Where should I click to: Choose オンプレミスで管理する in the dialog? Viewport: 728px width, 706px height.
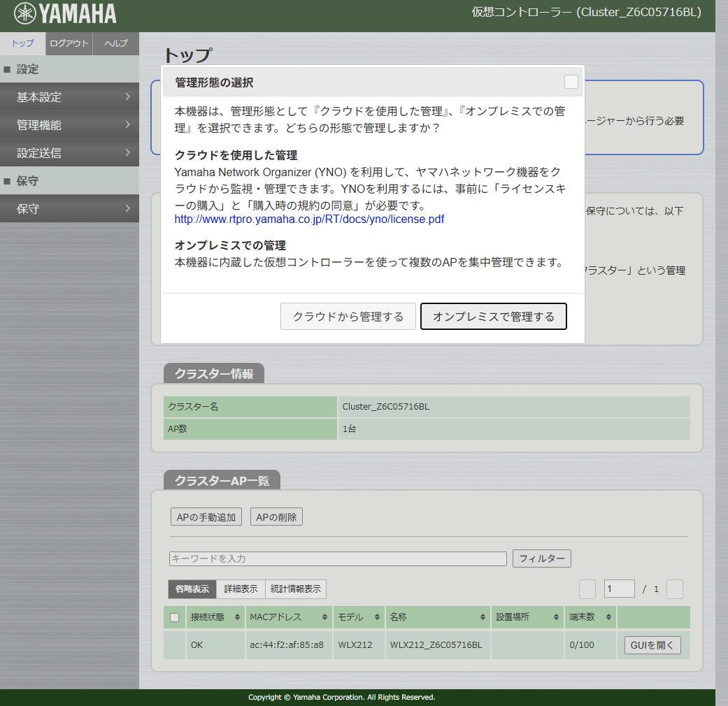point(493,316)
